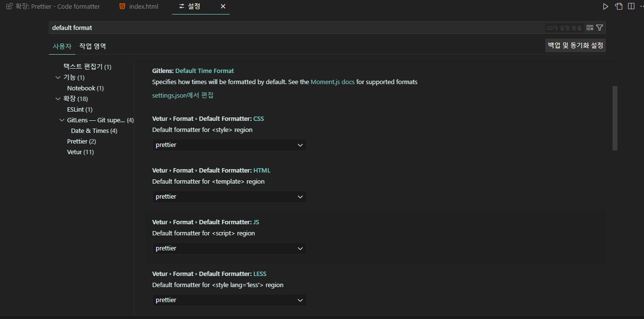Open the editor more actions ellipsis
Viewport: 644px width, 319px height.
pyautogui.click(x=641, y=6)
